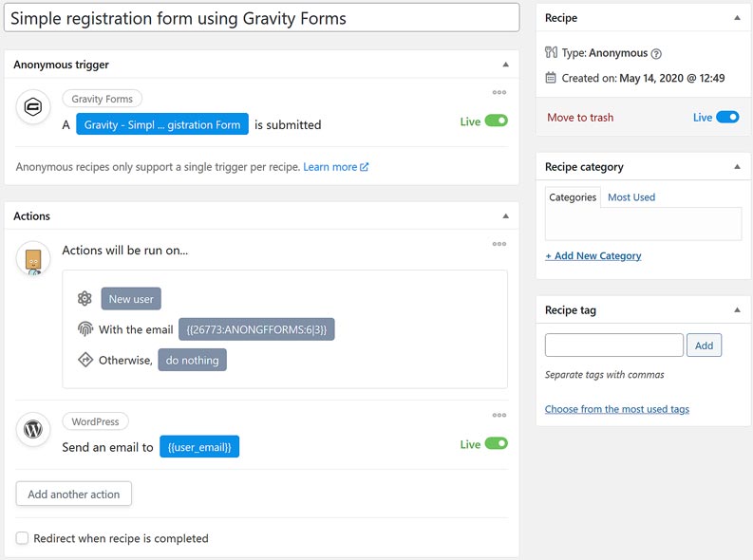Click the recipe title input field

262,18
